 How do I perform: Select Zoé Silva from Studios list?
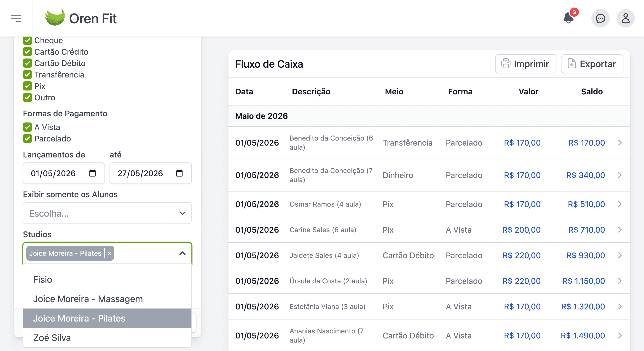[107, 338]
